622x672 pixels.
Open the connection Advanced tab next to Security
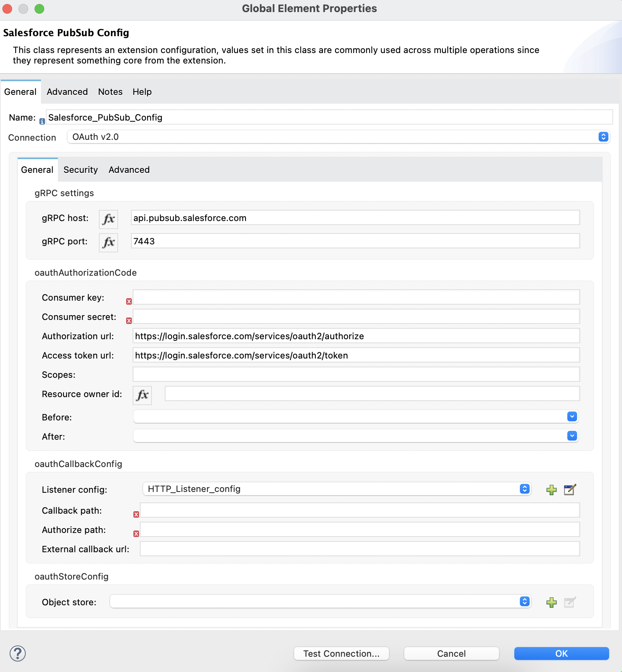click(129, 170)
